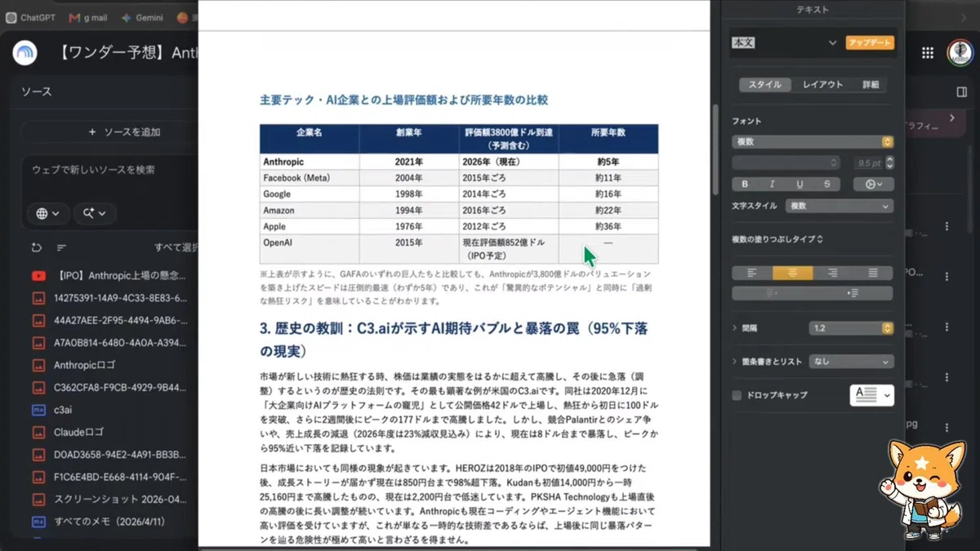Click the OpenAI table cell
This screenshot has width=980, height=551.
309,249
